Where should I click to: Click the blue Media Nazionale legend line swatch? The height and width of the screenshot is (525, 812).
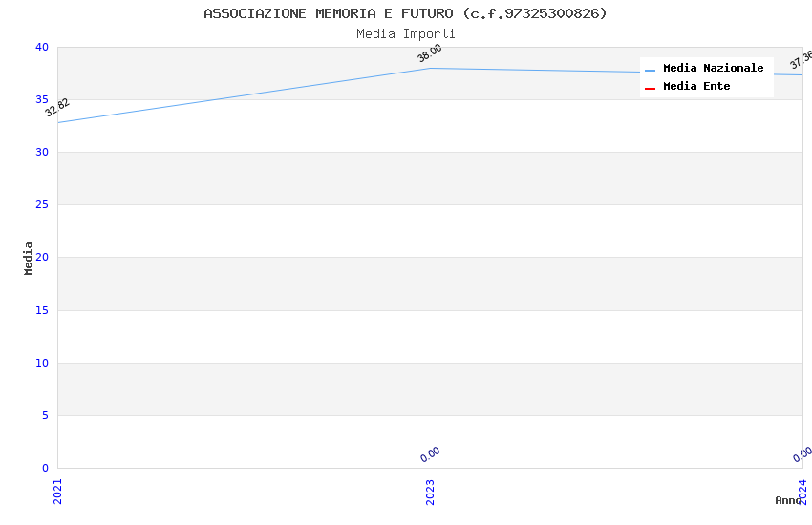(x=651, y=70)
